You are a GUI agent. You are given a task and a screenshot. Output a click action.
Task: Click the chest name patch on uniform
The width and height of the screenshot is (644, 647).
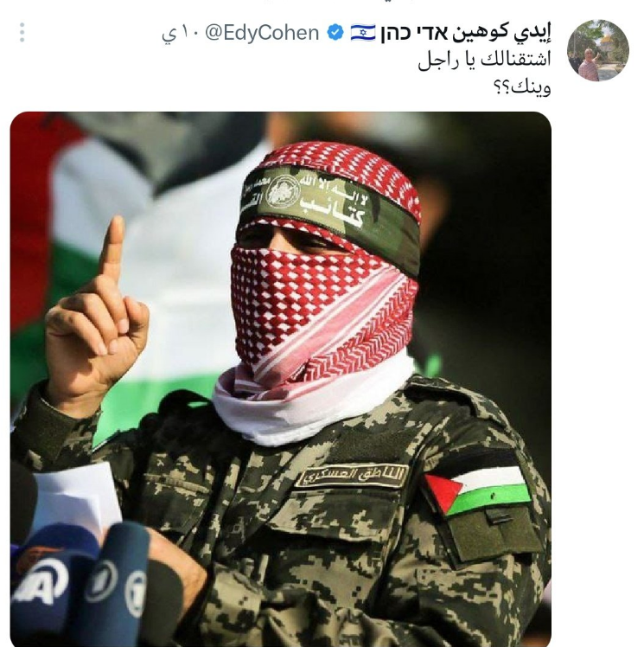pos(351,475)
